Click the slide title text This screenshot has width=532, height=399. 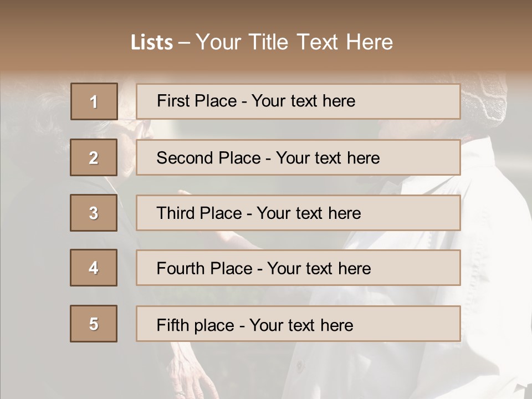(x=262, y=42)
